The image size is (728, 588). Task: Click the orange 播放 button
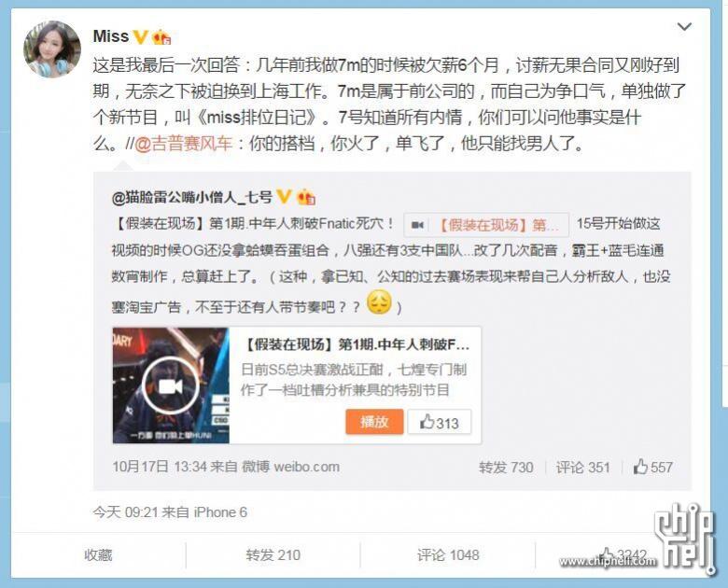pyautogui.click(x=374, y=422)
